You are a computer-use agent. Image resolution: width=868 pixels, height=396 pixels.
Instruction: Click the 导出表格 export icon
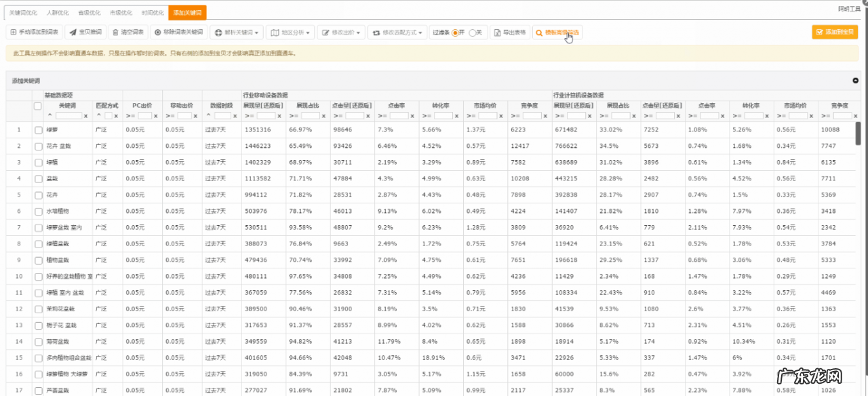496,32
